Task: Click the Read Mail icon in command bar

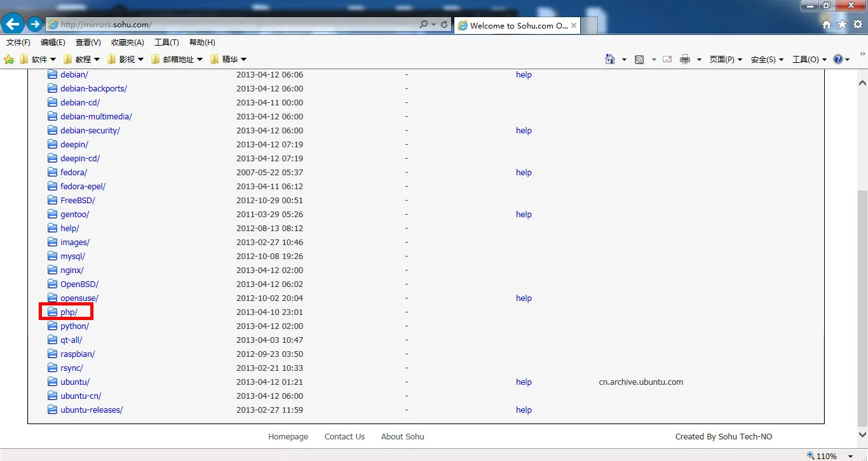Action: tap(667, 59)
